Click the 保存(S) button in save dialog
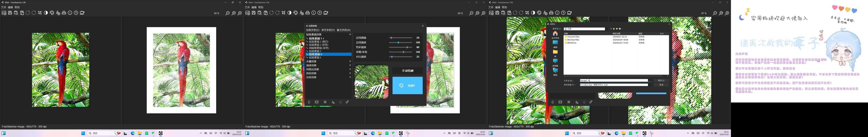Screen dimensions: 868x137 (661, 80)
